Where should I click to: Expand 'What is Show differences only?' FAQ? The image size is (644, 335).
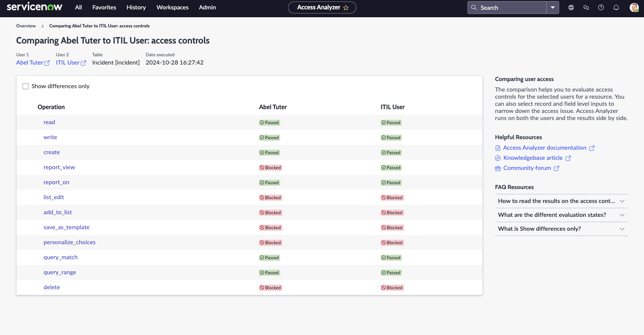(x=561, y=229)
